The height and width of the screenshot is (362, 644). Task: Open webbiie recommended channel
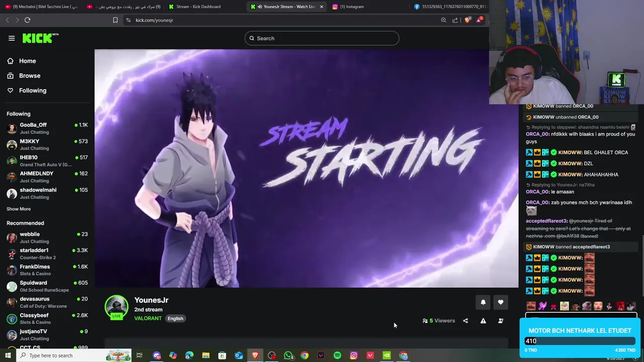tap(47, 238)
